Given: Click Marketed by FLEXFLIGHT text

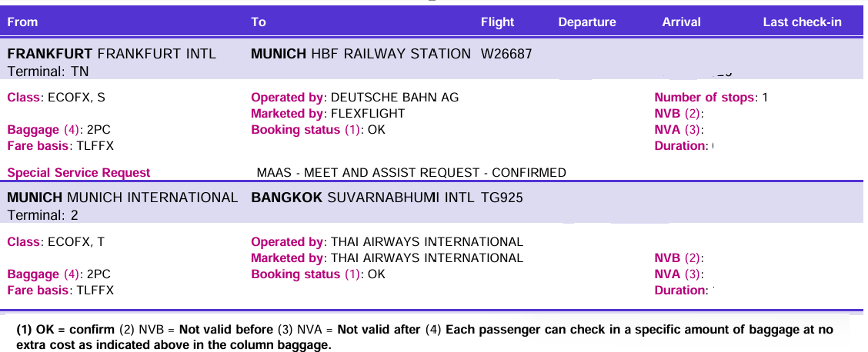Looking at the screenshot, I should pos(328,113).
